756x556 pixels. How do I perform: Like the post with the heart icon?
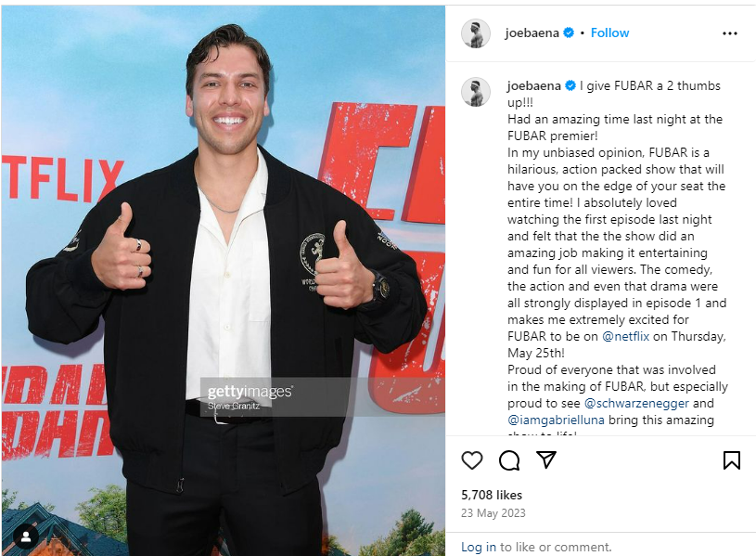click(471, 460)
